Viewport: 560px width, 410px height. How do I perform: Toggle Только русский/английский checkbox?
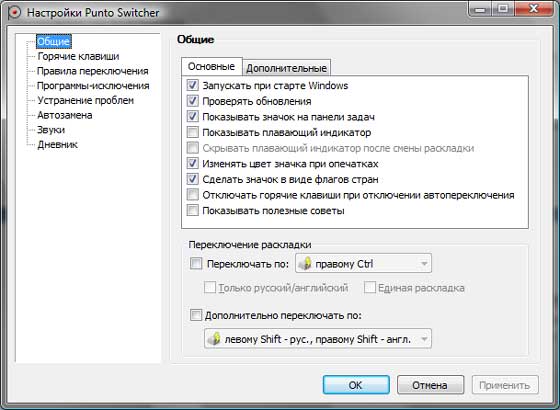[210, 287]
